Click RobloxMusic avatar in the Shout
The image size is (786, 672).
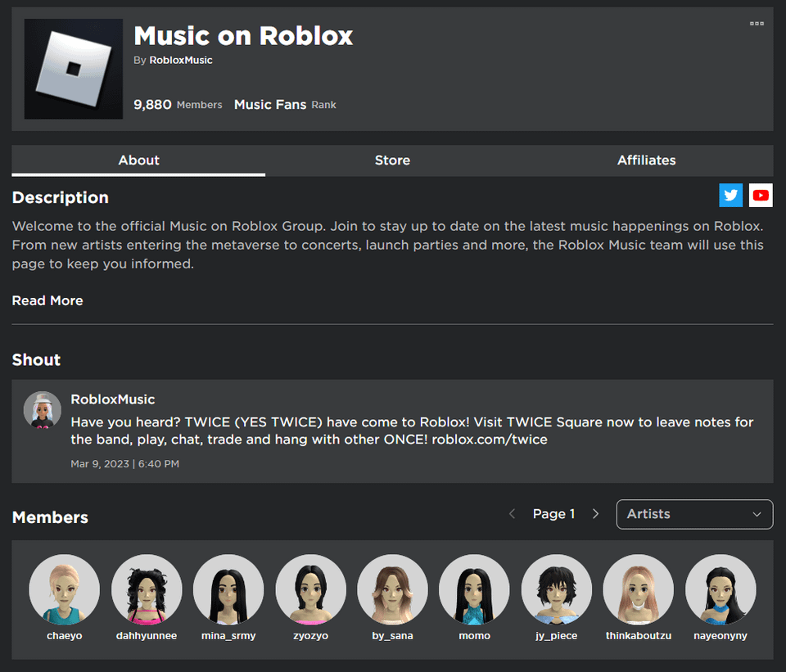coord(43,410)
